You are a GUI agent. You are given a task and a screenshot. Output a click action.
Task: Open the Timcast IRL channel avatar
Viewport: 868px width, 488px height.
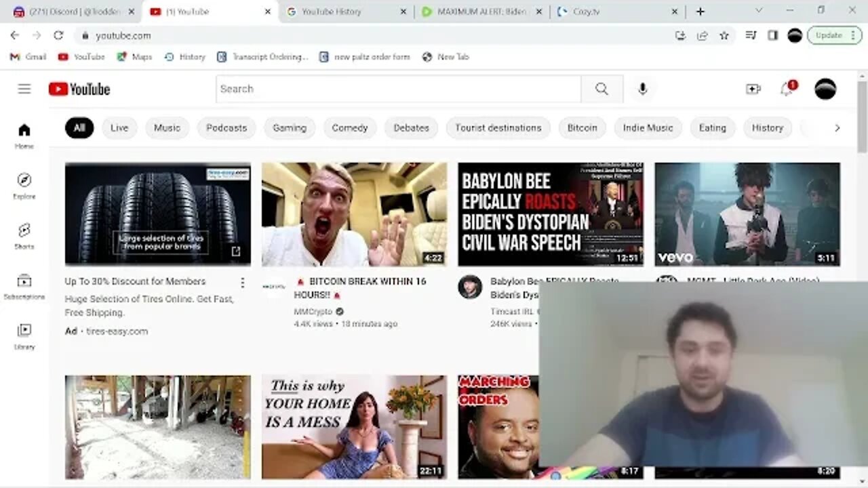[469, 287]
